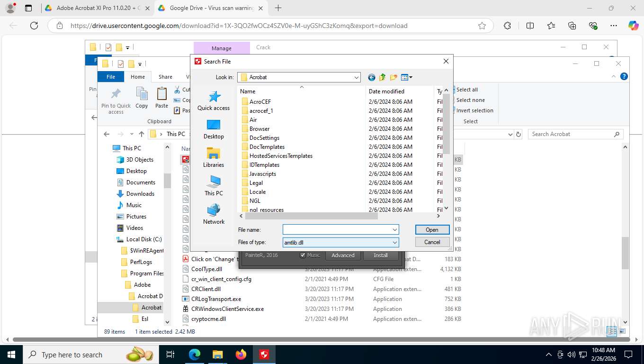
Task: Click Explorer back navigation arrow
Action: [107, 134]
